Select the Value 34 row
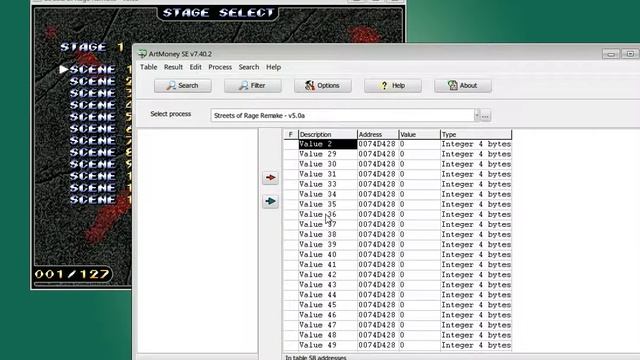640x360 pixels. (x=398, y=194)
